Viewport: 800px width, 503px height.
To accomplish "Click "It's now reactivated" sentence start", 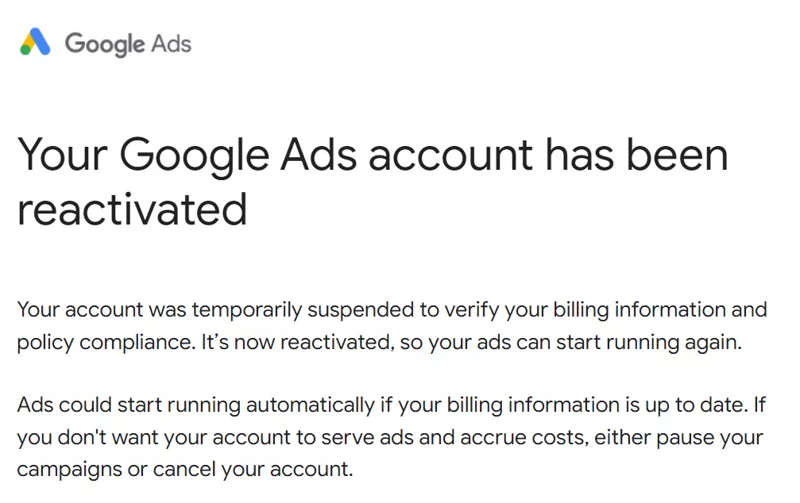I will [295, 342].
